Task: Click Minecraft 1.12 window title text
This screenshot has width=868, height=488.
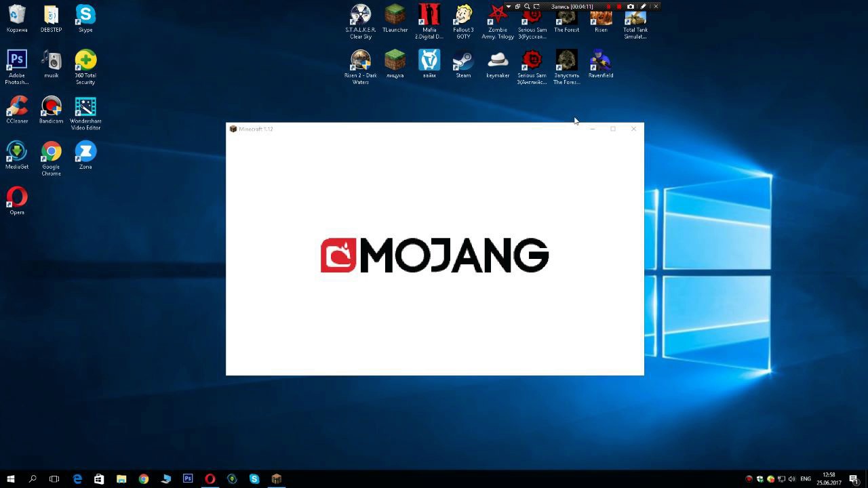Action: (x=256, y=129)
